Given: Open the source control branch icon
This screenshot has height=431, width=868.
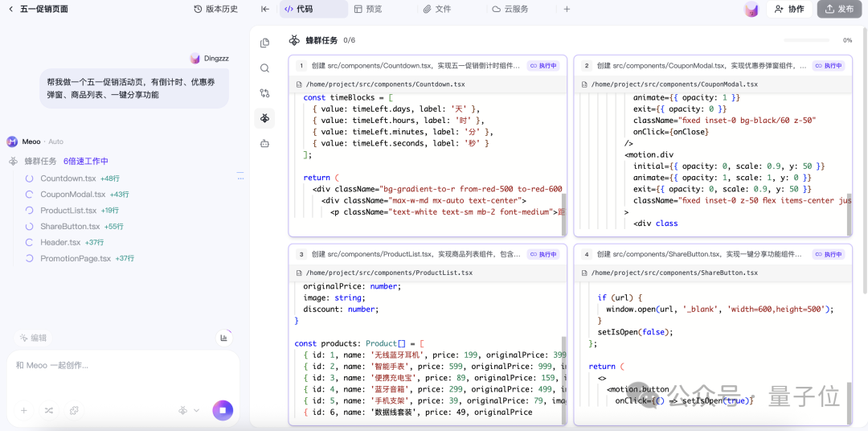Looking at the screenshot, I should pos(264,93).
